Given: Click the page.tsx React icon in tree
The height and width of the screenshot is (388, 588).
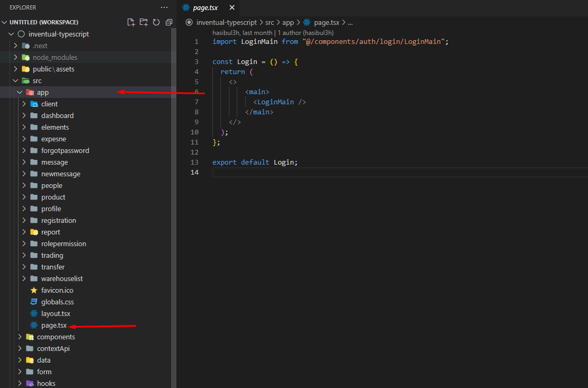Looking at the screenshot, I should [x=34, y=325].
